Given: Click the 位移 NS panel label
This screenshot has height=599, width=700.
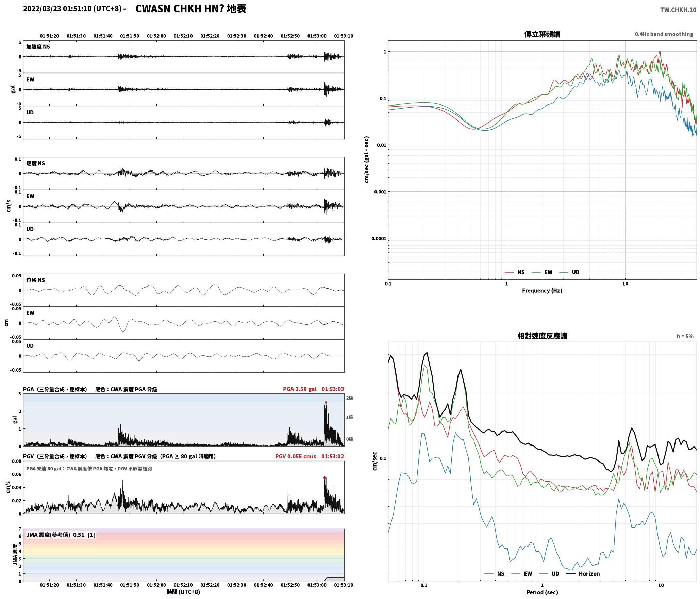Looking at the screenshot, I should [35, 280].
